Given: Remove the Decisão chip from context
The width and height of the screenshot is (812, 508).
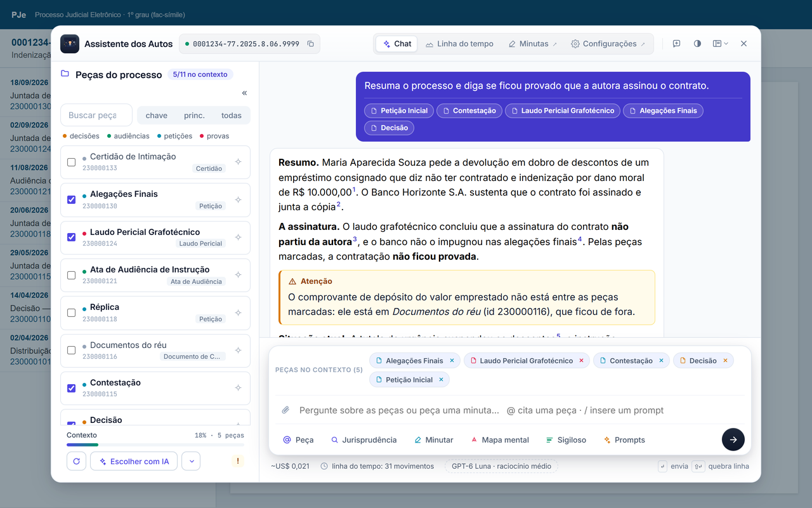Looking at the screenshot, I should click(x=726, y=361).
